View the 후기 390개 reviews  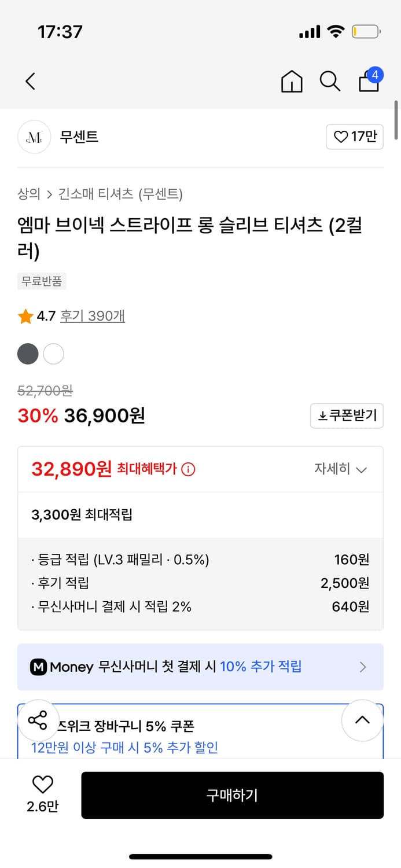click(92, 316)
